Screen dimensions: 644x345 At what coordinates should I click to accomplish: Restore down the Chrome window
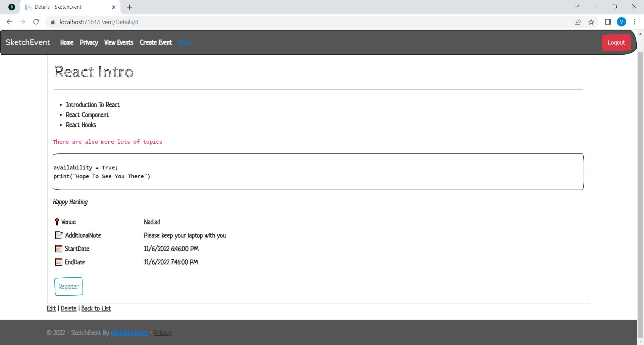pyautogui.click(x=615, y=6)
